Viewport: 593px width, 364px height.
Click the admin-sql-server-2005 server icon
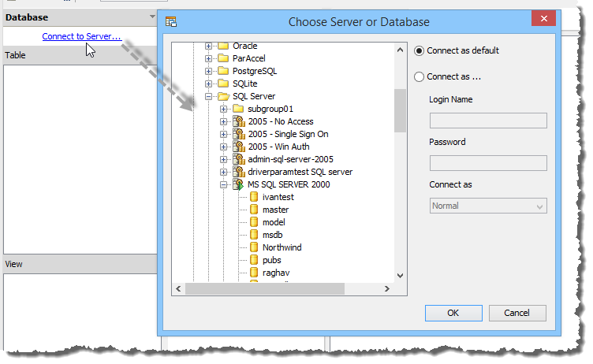[x=239, y=159]
